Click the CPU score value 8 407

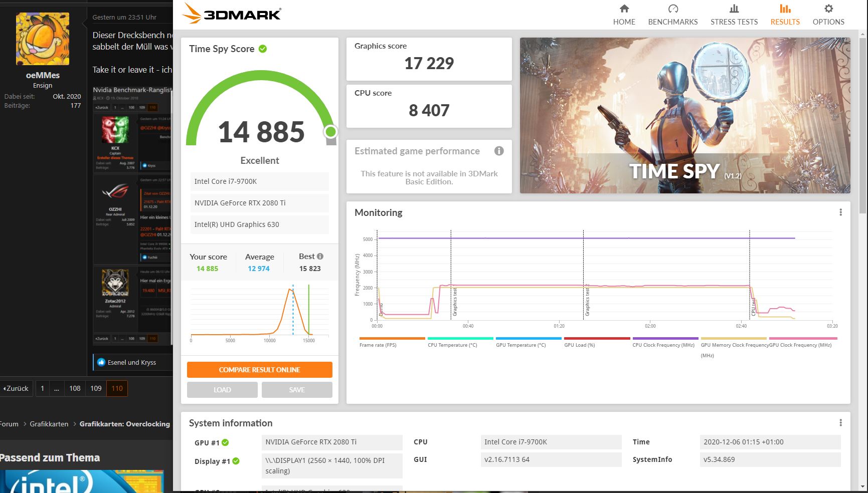[x=429, y=110]
